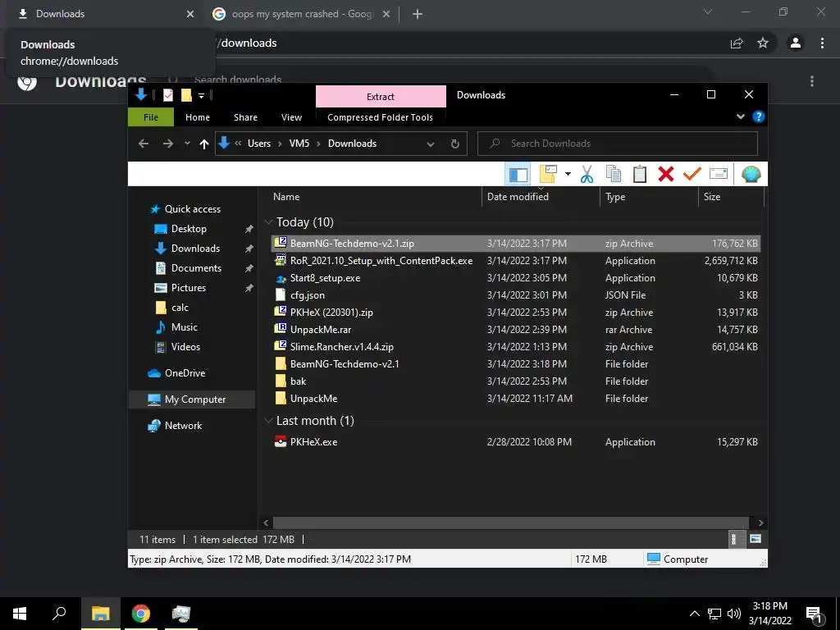Go forward in Explorer navigation
Screen dimensions: 840x630
[x=167, y=144]
